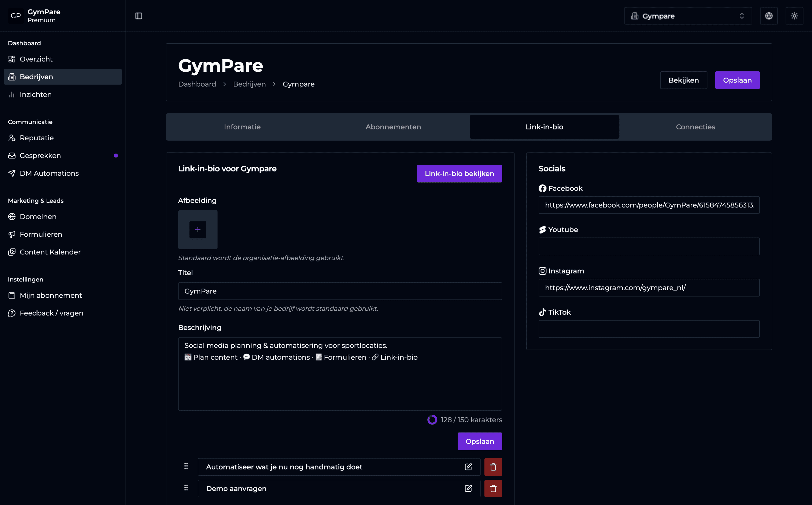Go to Reputatie page
This screenshot has height=505, width=812.
(x=63, y=138)
